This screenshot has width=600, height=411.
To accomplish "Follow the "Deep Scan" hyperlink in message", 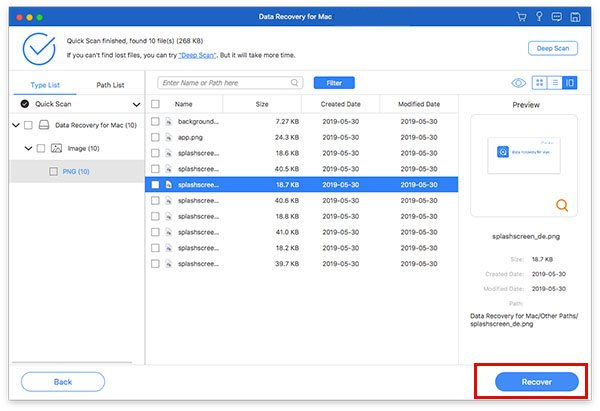I will point(197,55).
